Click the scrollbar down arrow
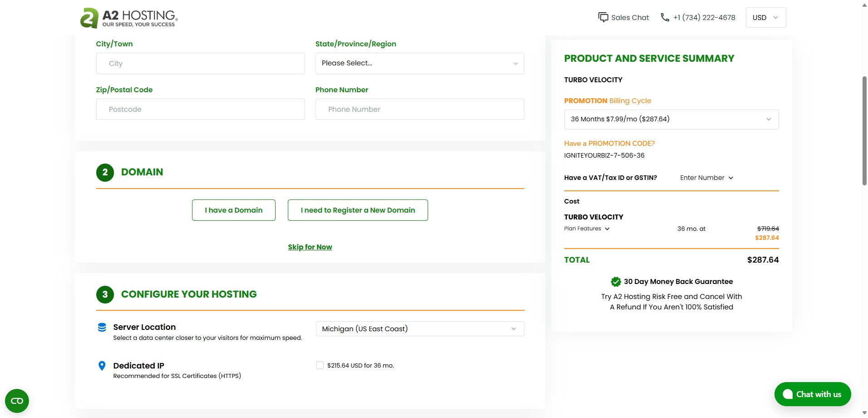The image size is (868, 418). (864, 413)
